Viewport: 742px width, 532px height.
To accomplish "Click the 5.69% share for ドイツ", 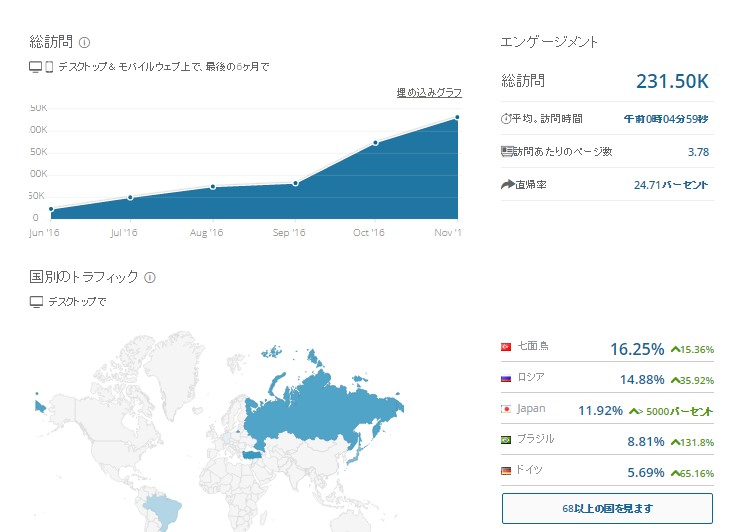I will coord(646,472).
